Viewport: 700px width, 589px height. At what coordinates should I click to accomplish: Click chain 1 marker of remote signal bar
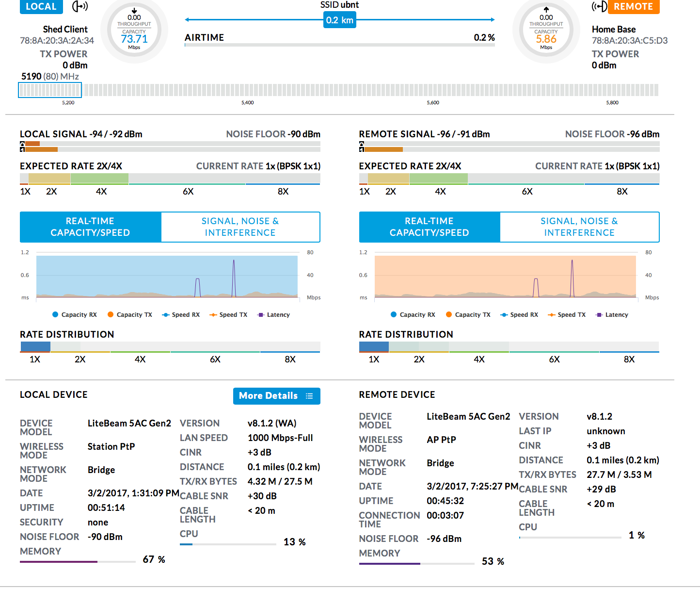pos(362,149)
